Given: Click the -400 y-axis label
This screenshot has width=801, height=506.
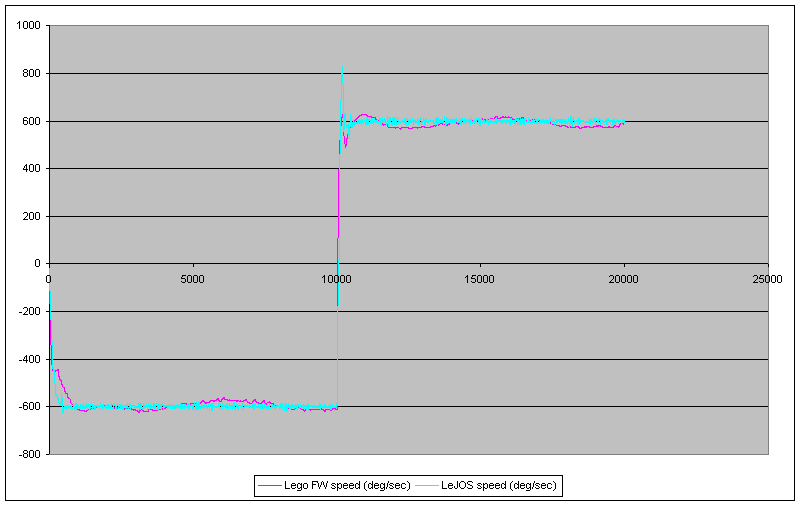Looking at the screenshot, I should [30, 359].
